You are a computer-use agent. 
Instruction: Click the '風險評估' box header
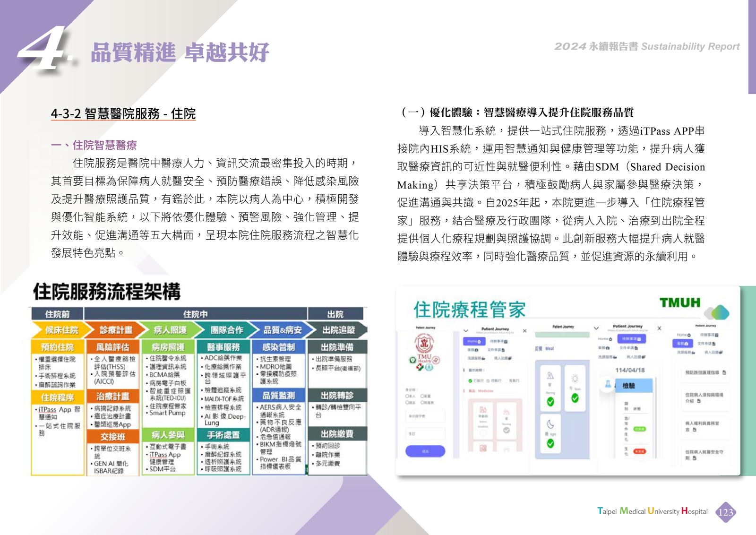[112, 347]
